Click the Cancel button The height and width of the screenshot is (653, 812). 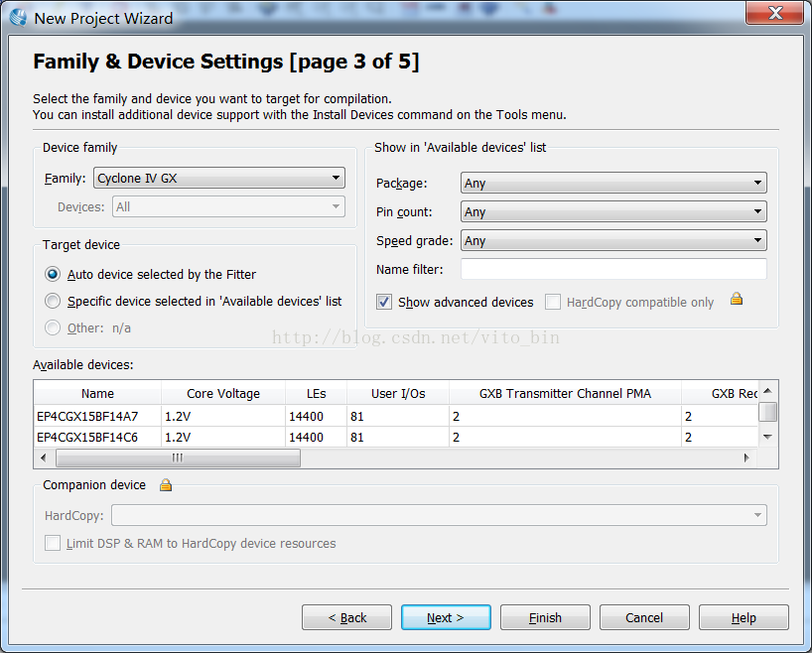644,617
